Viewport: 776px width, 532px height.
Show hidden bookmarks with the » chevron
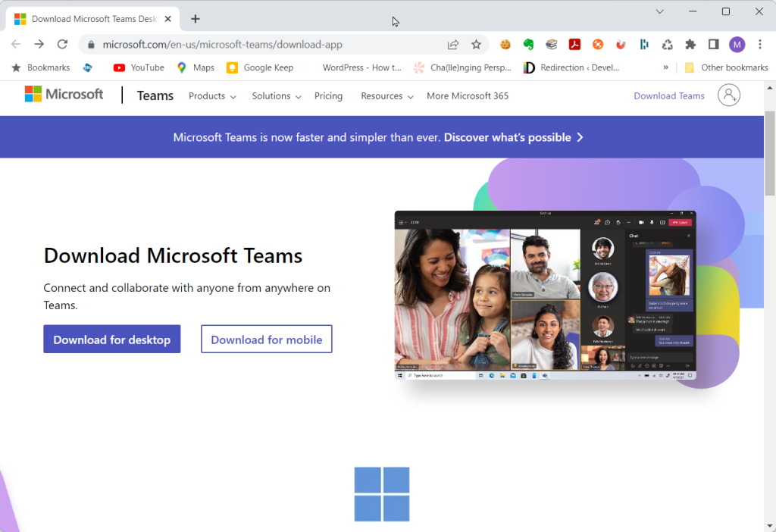click(x=665, y=67)
